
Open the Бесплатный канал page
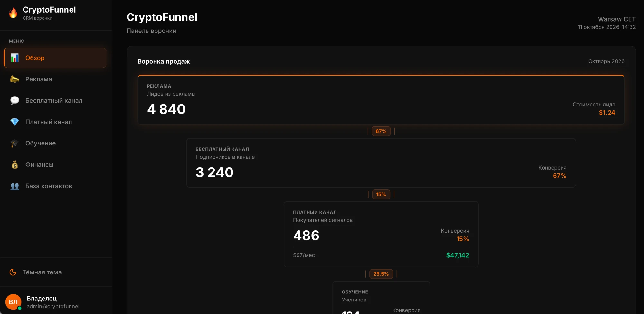click(x=55, y=100)
